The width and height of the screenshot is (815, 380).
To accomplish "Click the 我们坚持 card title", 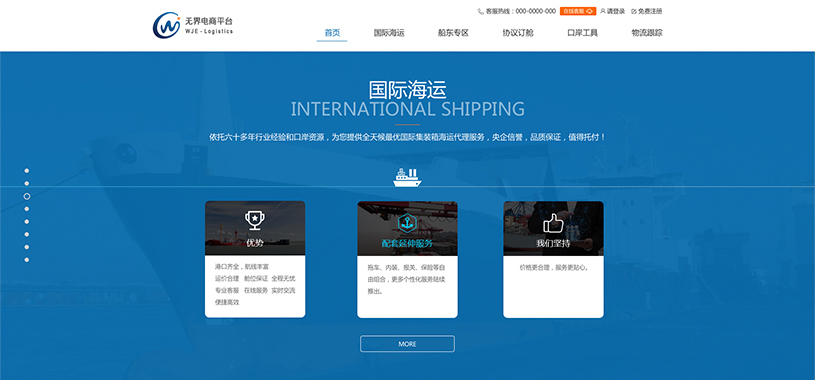I will pos(553,243).
